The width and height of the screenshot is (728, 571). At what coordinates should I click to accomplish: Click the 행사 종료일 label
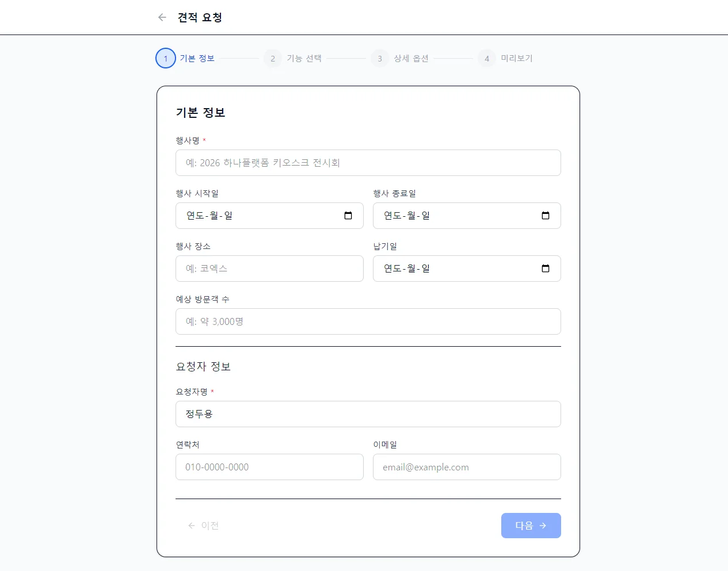coord(395,193)
